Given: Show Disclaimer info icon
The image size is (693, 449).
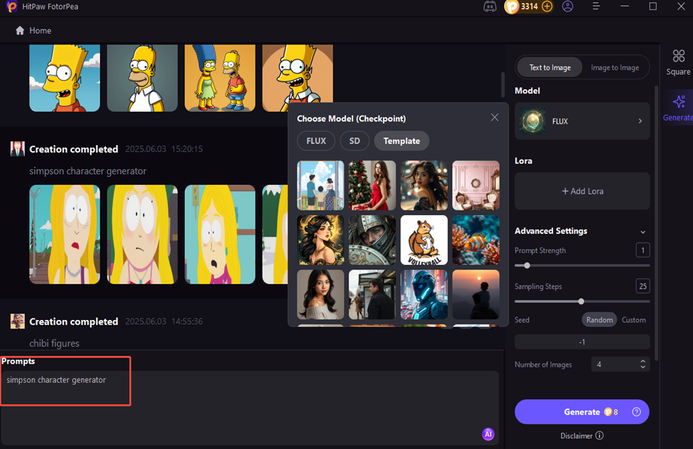Looking at the screenshot, I should click(x=599, y=436).
